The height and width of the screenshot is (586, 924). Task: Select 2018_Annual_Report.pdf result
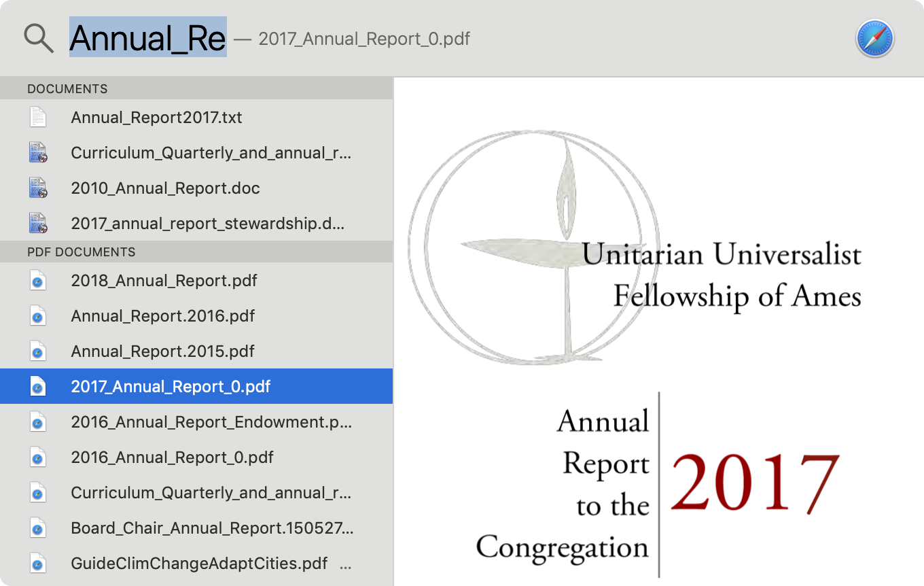[x=196, y=280]
